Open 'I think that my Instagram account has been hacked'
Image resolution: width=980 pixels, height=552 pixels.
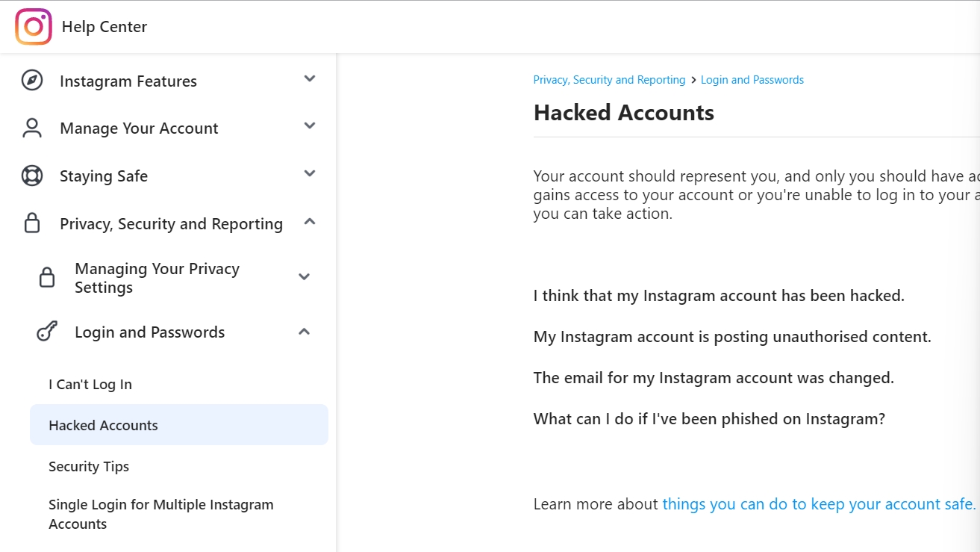719,296
